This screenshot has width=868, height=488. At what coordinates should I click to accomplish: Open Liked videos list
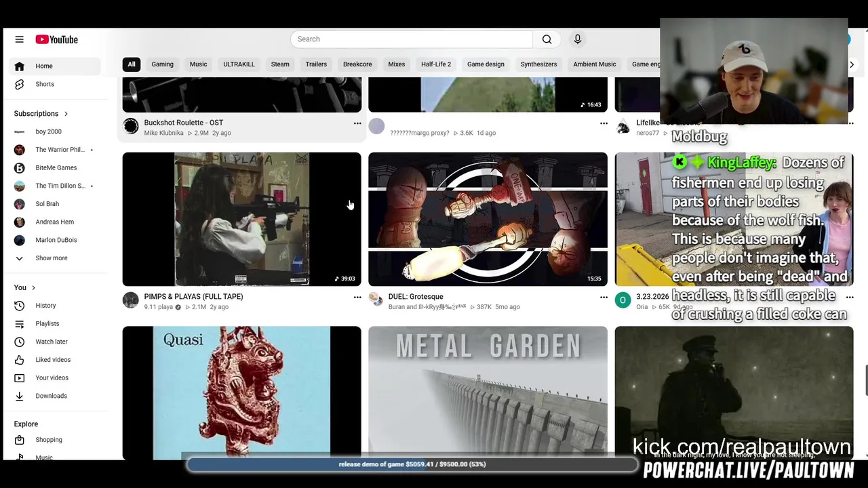(54, 360)
